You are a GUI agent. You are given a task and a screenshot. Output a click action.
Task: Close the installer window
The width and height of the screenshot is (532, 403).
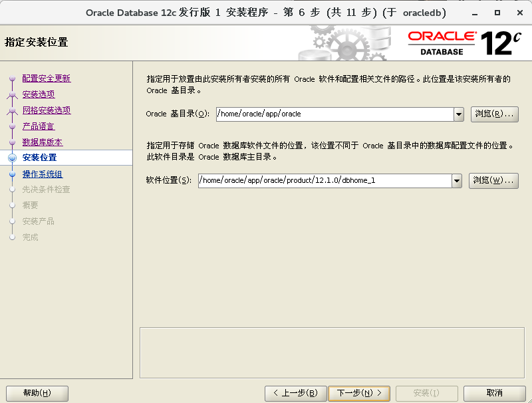click(520, 13)
